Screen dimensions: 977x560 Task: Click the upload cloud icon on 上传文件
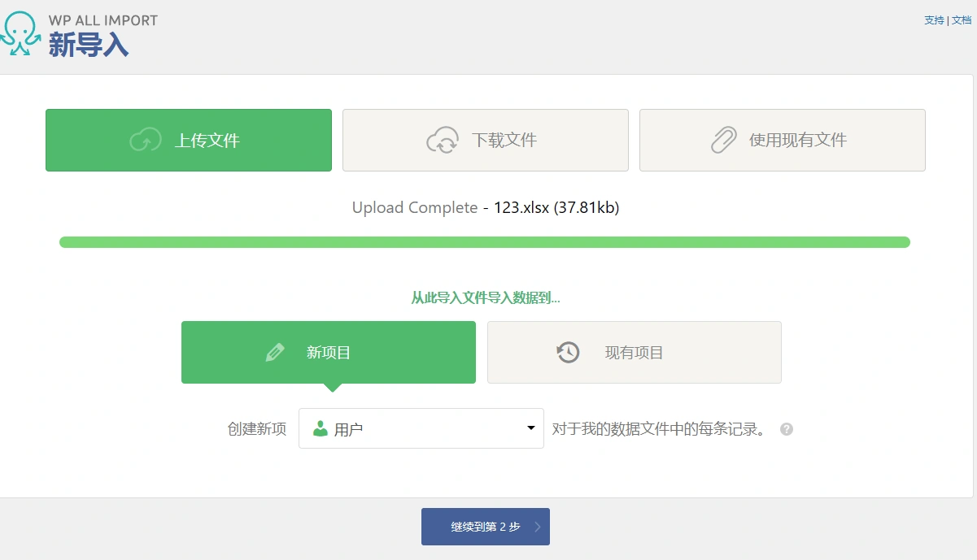[x=145, y=139]
